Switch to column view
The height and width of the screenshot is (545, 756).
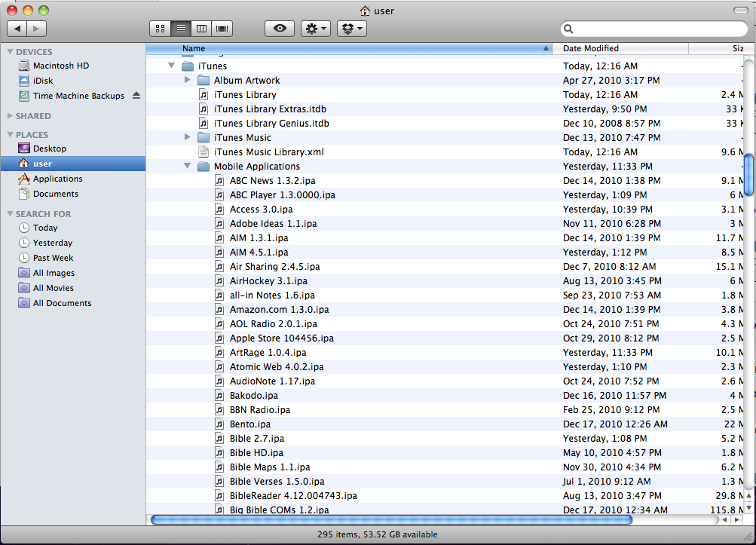click(201, 29)
